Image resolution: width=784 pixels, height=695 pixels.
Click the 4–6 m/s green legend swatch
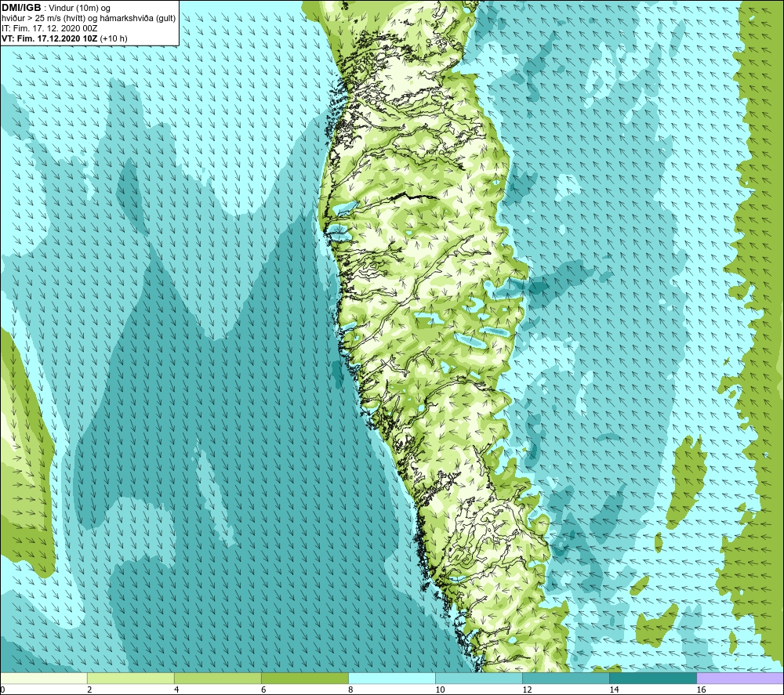(x=218, y=679)
